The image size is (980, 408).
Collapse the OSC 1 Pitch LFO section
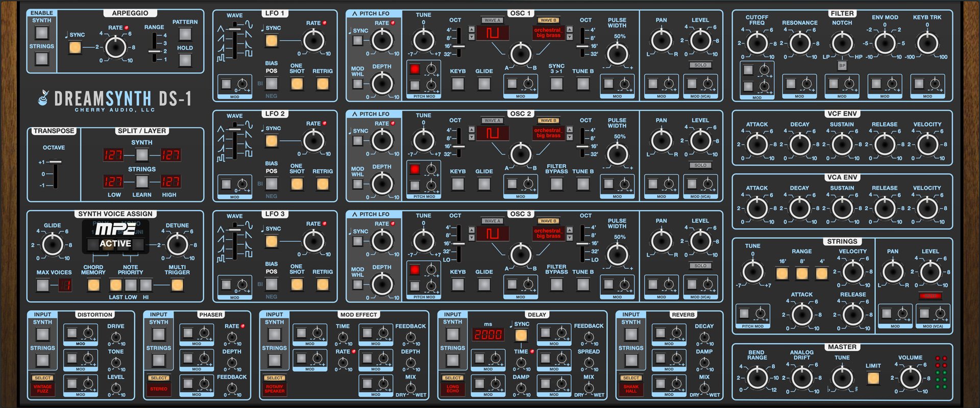[x=355, y=14]
